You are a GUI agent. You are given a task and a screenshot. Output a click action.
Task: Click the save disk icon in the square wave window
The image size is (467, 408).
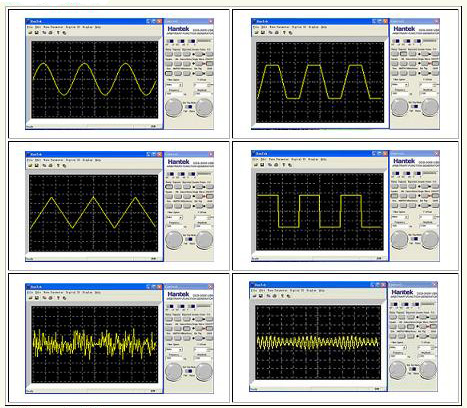coord(262,165)
